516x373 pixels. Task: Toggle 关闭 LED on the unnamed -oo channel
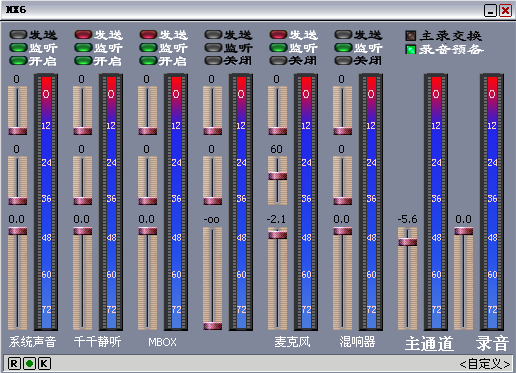[x=213, y=61]
